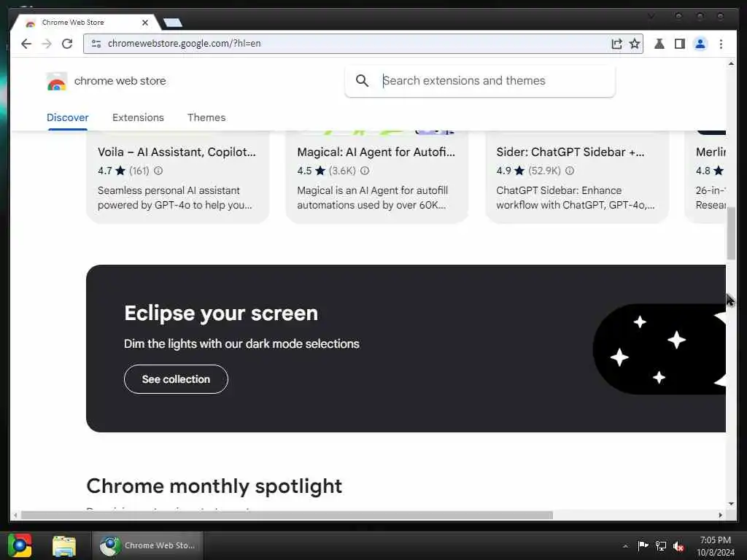
Task: Click the Eclipse your screen heading
Action: tap(221, 314)
